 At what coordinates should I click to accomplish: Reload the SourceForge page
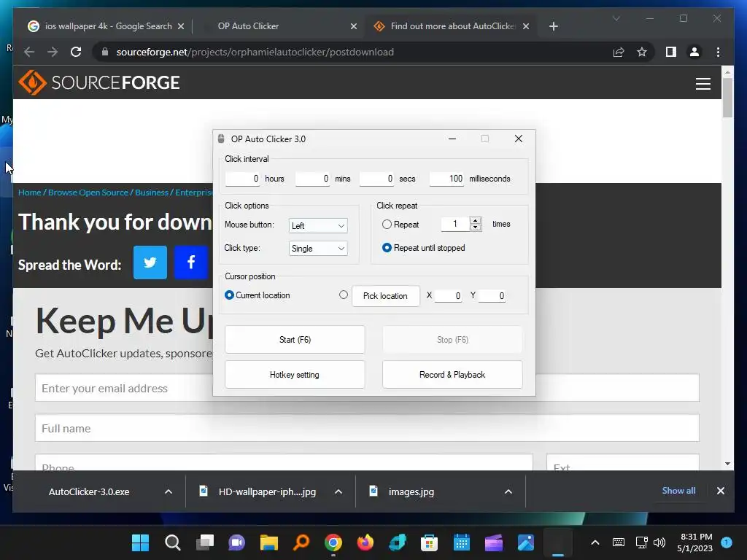point(76,52)
